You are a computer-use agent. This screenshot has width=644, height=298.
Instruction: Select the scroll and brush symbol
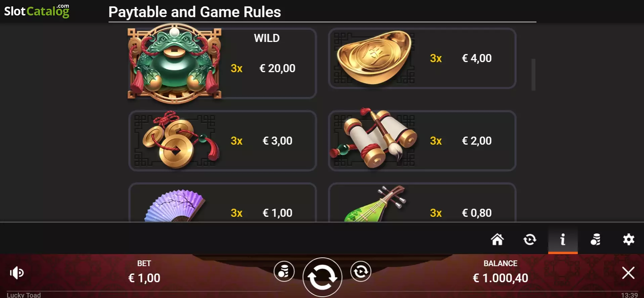pyautogui.click(x=373, y=138)
